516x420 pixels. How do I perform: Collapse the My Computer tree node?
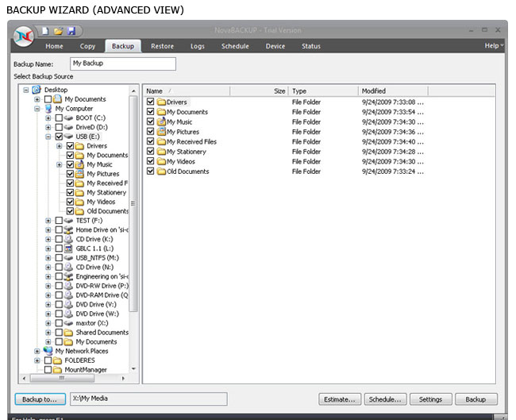(x=37, y=109)
